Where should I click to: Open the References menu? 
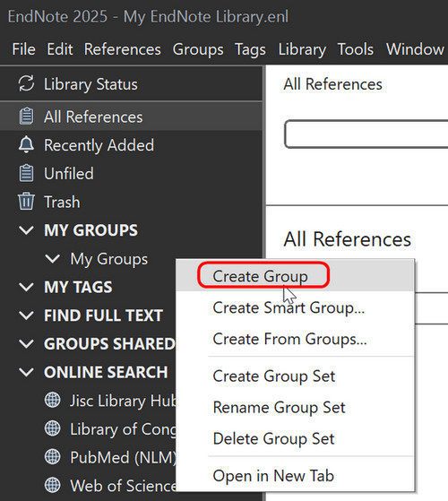122,49
